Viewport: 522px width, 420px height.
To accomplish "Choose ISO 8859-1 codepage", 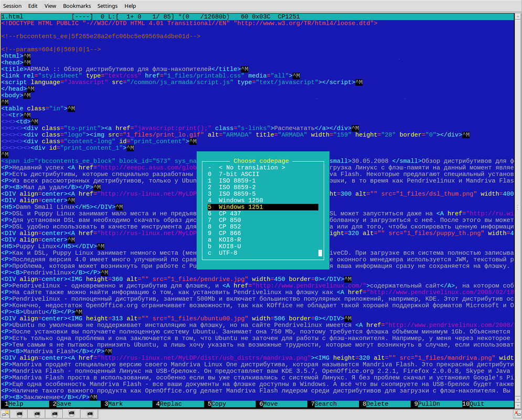I will 263,181.
